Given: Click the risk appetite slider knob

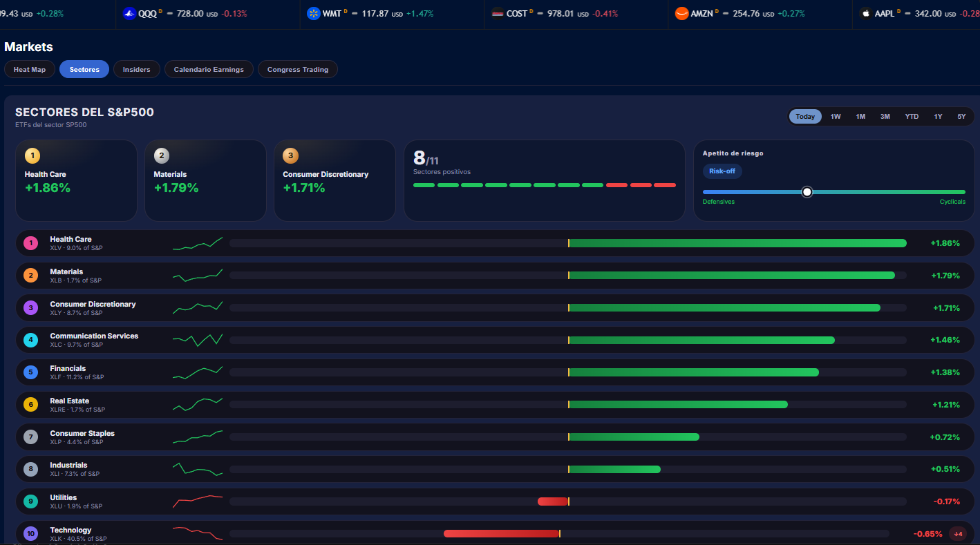Looking at the screenshot, I should click(x=807, y=192).
